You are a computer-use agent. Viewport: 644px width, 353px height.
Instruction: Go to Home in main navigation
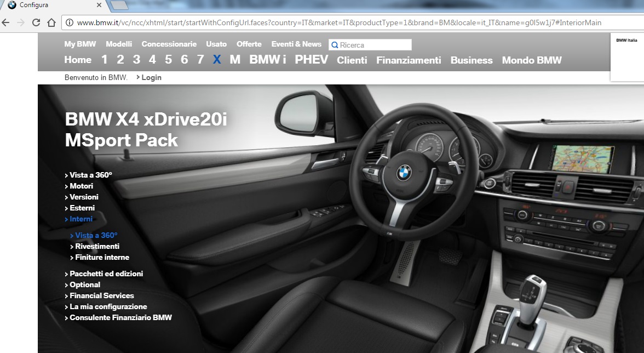(78, 60)
